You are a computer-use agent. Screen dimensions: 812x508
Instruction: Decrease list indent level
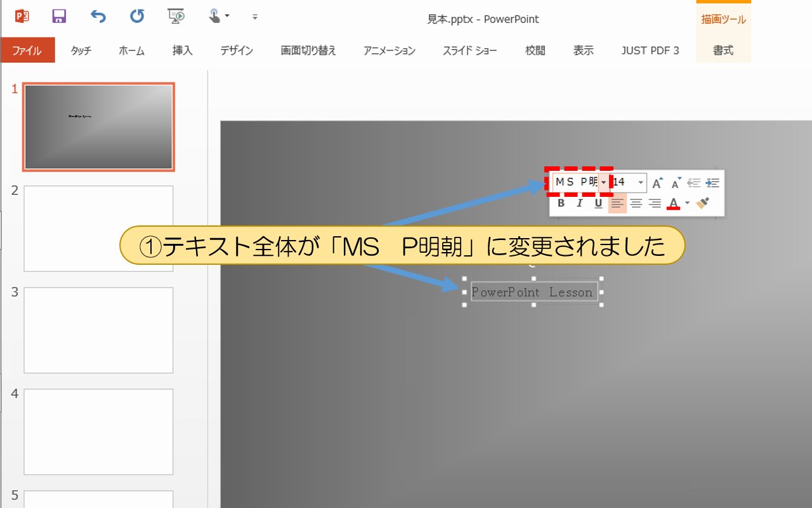(694, 183)
